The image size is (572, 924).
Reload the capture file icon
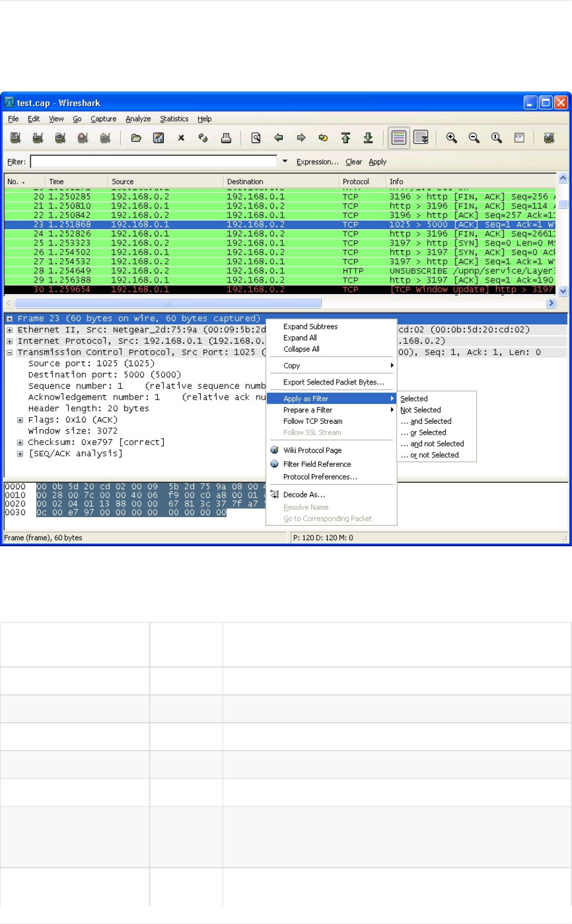click(203, 138)
